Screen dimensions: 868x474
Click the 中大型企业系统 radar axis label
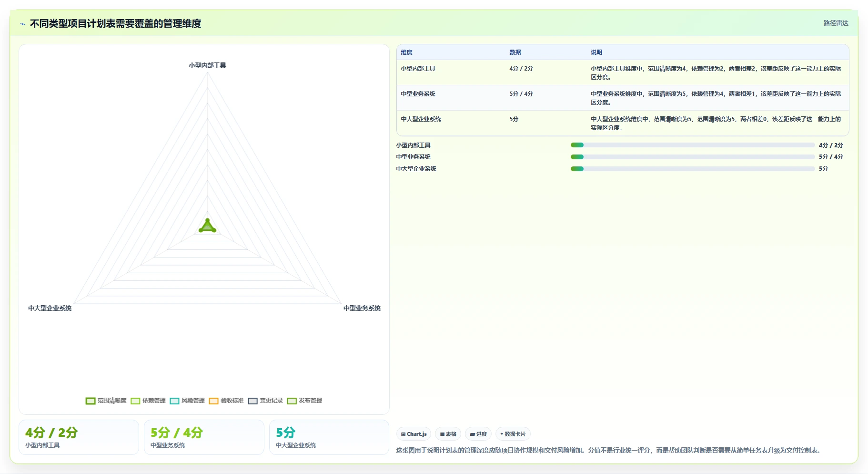tap(50, 308)
